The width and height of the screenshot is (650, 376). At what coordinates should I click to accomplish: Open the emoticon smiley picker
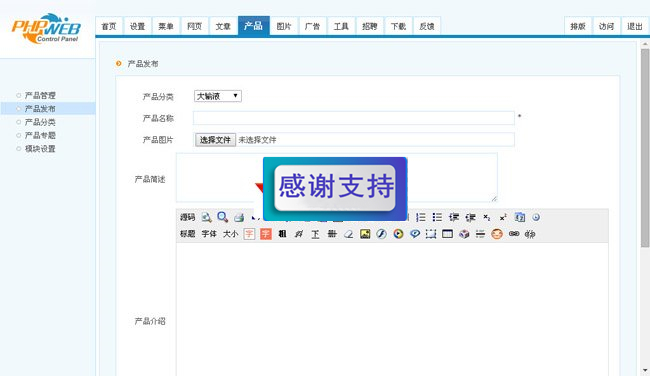click(x=497, y=234)
